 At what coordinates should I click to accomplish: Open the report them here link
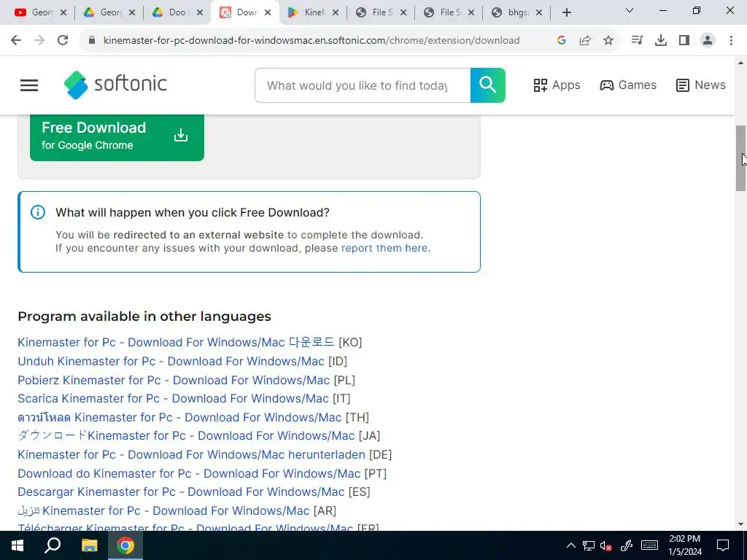click(384, 248)
